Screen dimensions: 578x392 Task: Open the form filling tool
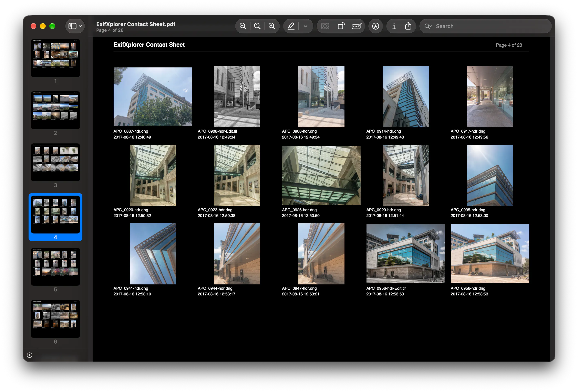[357, 26]
